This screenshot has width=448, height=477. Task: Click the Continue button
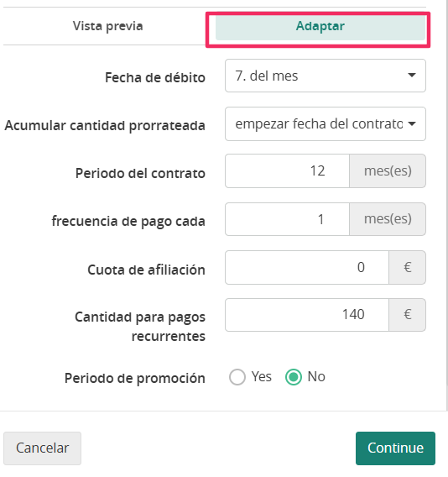[395, 448]
